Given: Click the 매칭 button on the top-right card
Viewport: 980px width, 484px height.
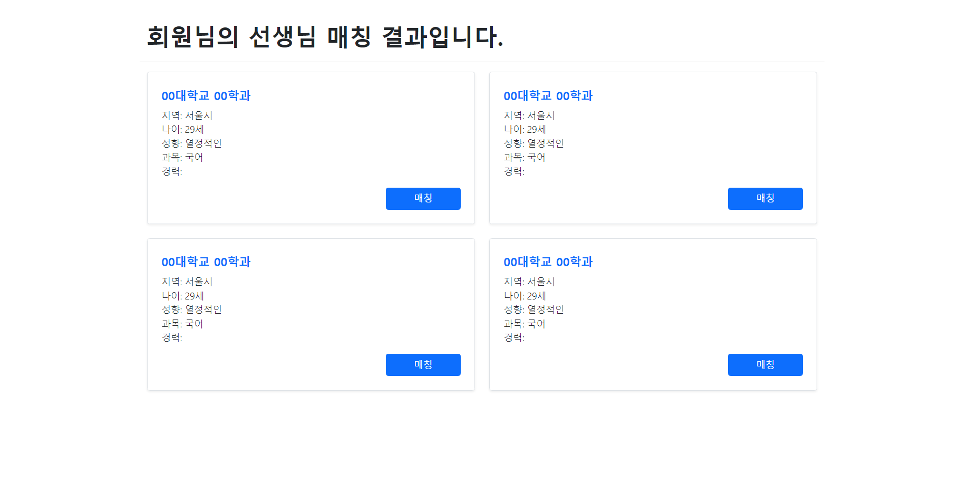Looking at the screenshot, I should tap(765, 198).
